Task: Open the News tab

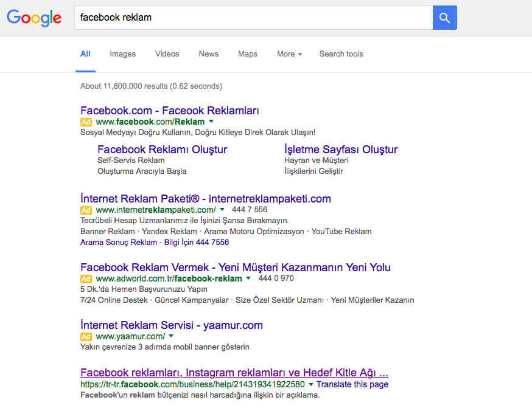Action: pyautogui.click(x=208, y=54)
